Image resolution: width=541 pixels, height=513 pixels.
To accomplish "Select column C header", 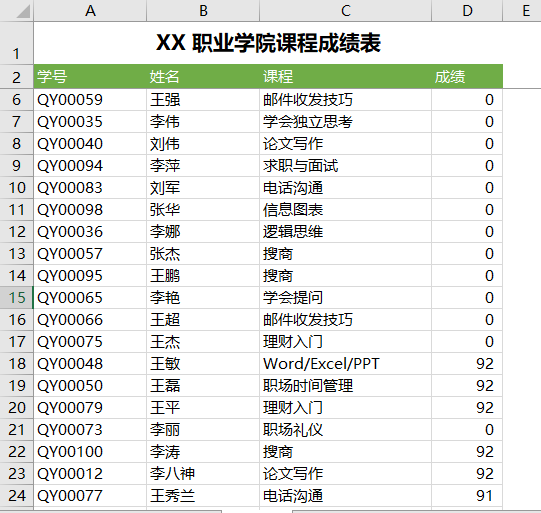I will [345, 11].
